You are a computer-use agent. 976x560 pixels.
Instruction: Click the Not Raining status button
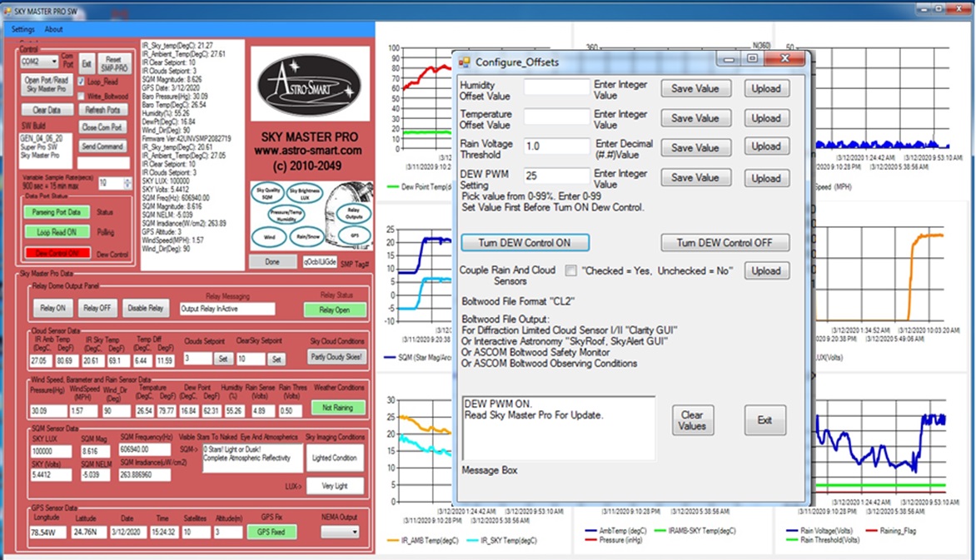coord(337,408)
